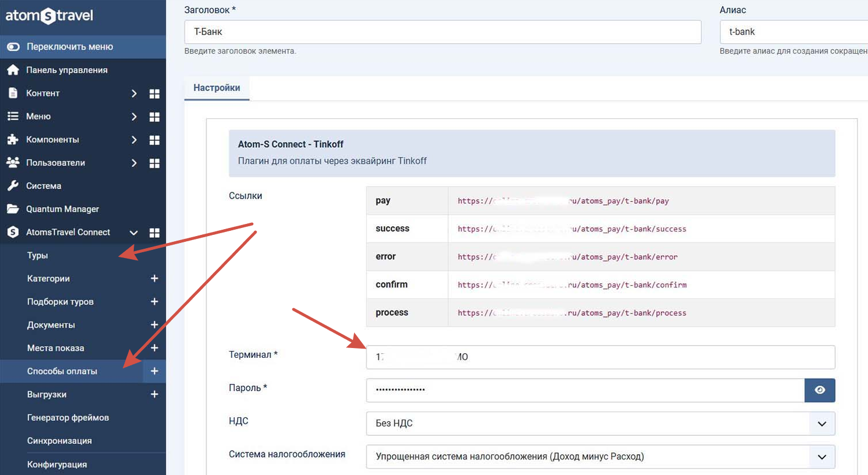Show password with the eye button

coord(820,390)
